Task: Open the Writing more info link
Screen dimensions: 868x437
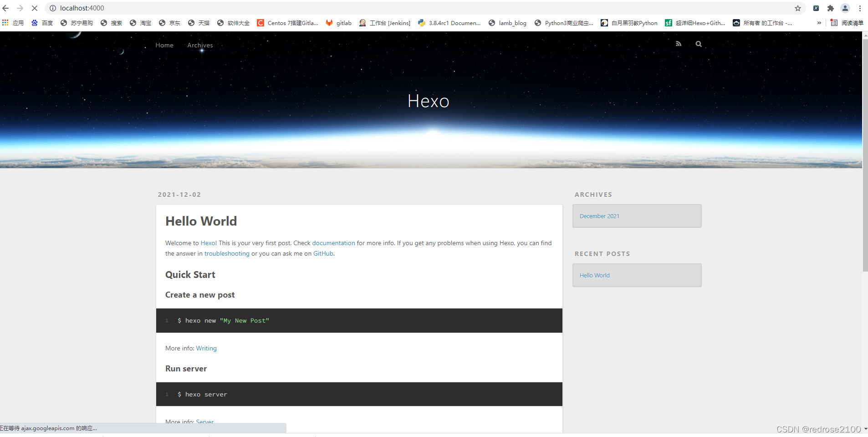Action: tap(206, 348)
